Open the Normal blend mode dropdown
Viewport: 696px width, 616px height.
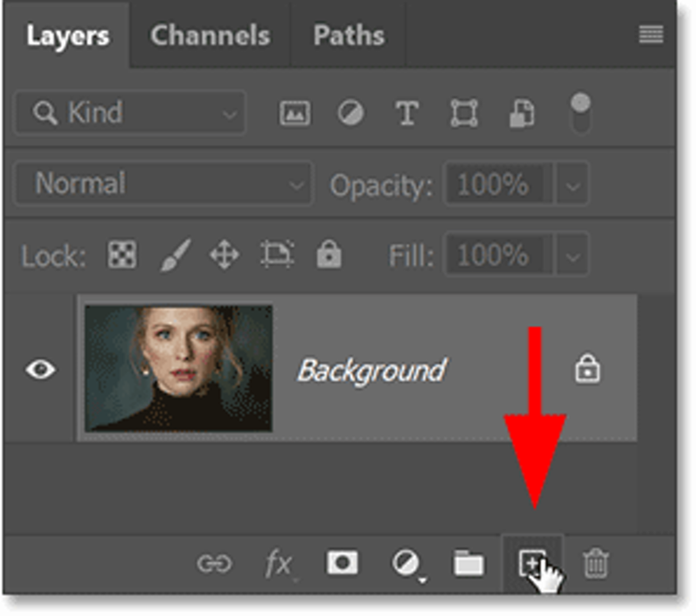coord(164,183)
